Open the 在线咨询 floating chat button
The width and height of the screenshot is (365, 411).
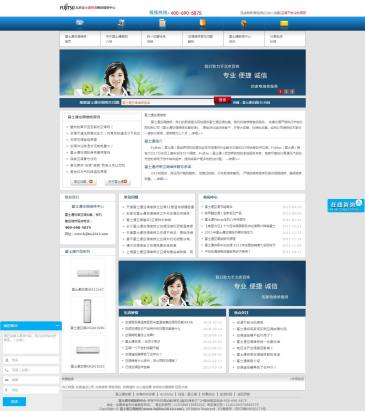(x=346, y=205)
